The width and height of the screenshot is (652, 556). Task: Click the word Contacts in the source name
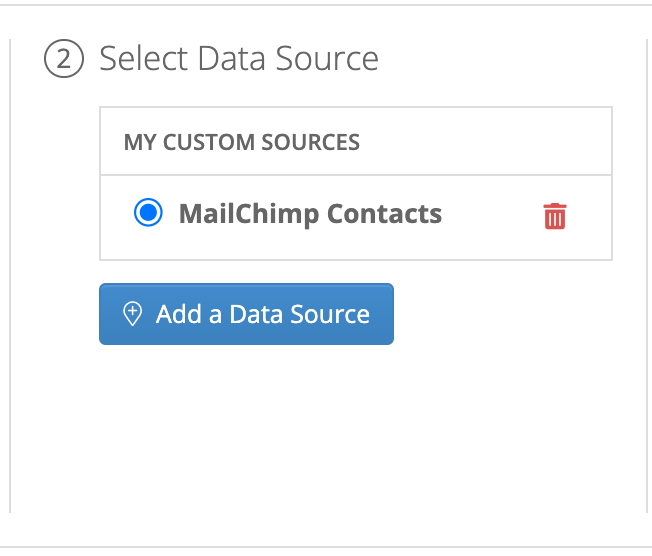(x=384, y=214)
